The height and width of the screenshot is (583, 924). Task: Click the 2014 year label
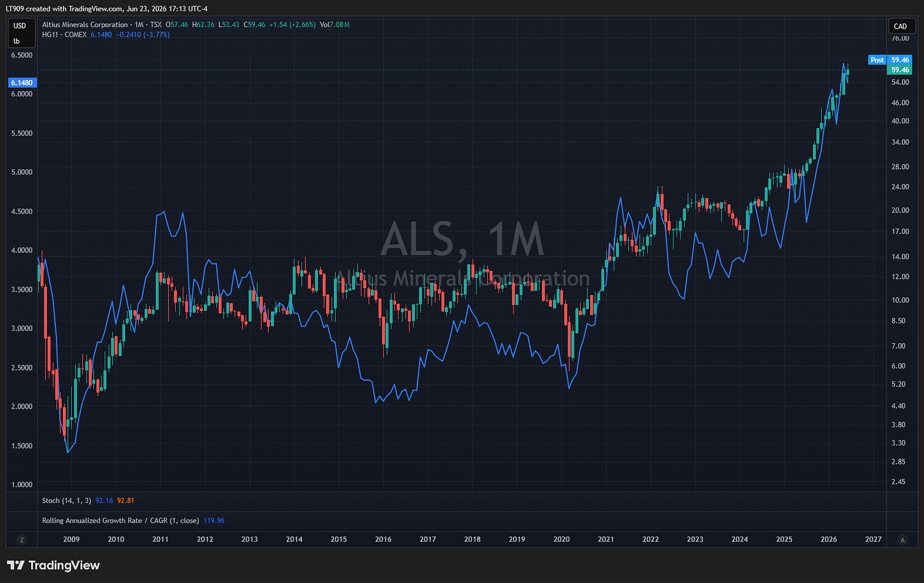click(294, 539)
